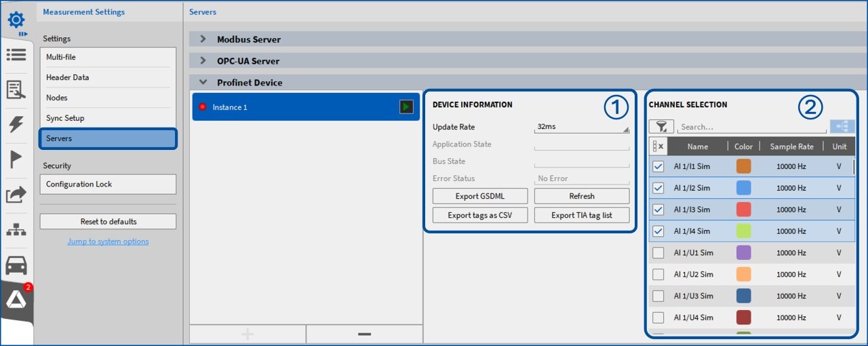This screenshot has height=346, width=868.
Task: Open the logo icon with notification badge
Action: pos(17,299)
